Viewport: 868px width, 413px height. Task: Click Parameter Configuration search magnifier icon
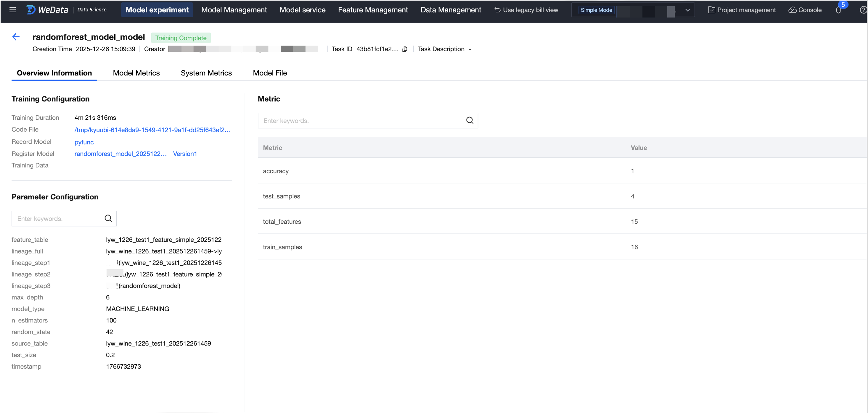(x=108, y=219)
